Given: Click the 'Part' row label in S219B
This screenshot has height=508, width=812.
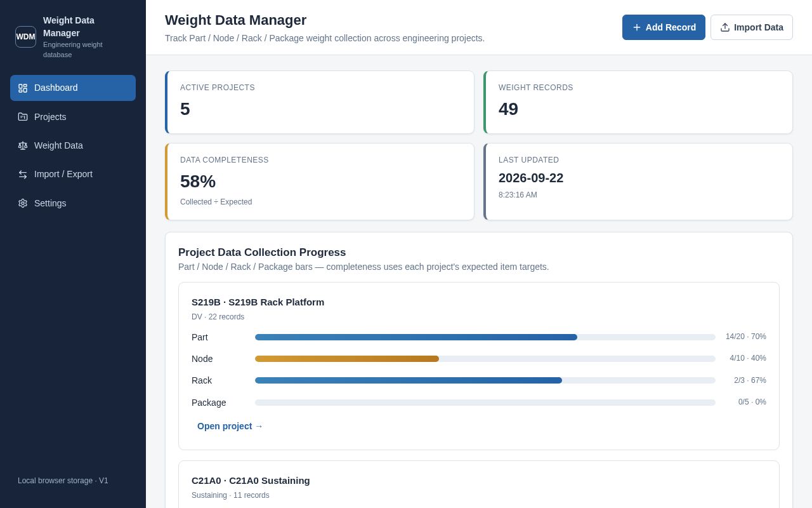Looking at the screenshot, I should 200,337.
